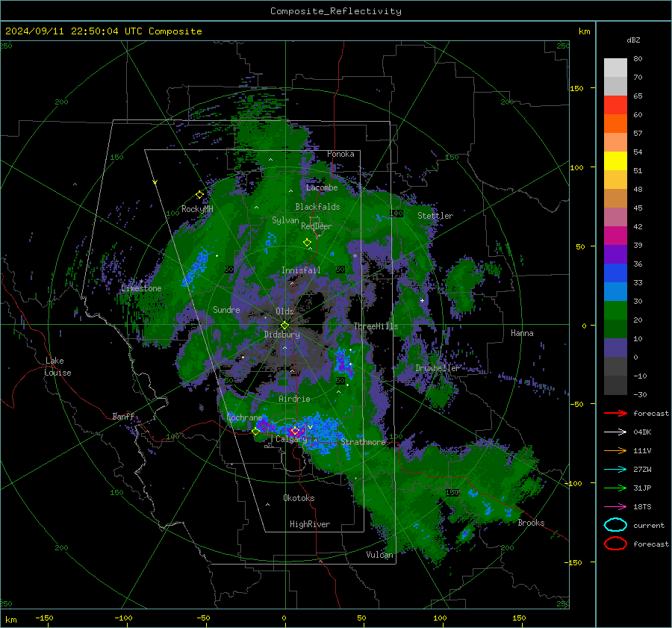Click the HighRiver town label
Viewport: 672px width, 628px height.
click(310, 524)
